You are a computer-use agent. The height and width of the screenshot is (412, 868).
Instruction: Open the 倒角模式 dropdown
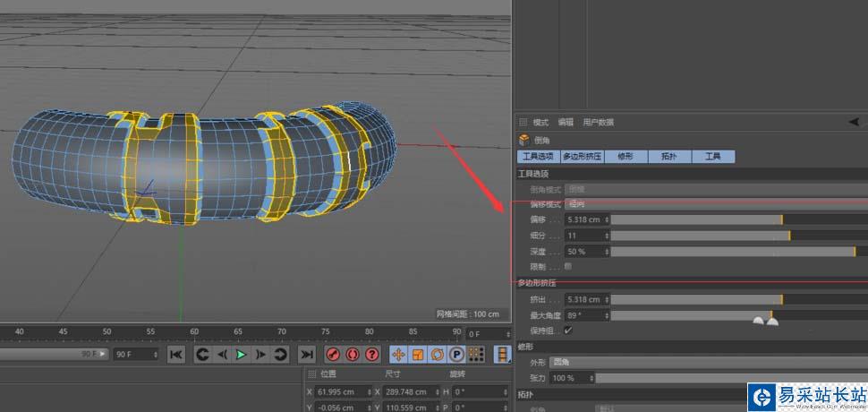pos(716,189)
